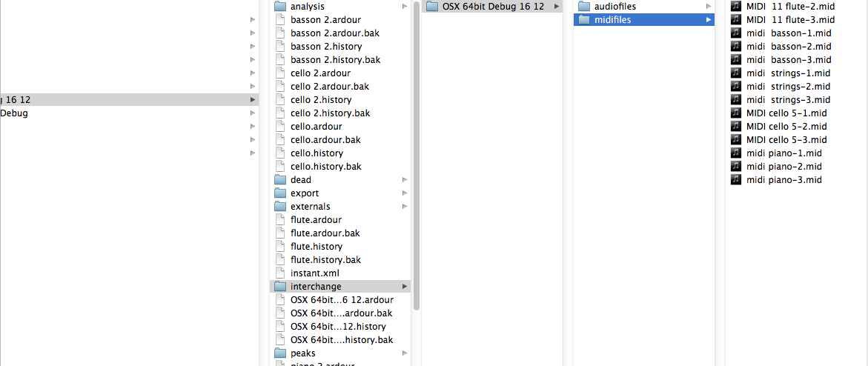The height and width of the screenshot is (366, 868).
Task: Select midi basson-1.mid in the list
Action: click(788, 33)
